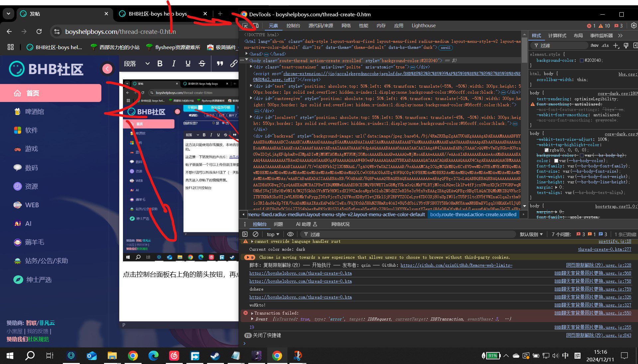
Task: Add new style rule plus icon
Action: 616,45
